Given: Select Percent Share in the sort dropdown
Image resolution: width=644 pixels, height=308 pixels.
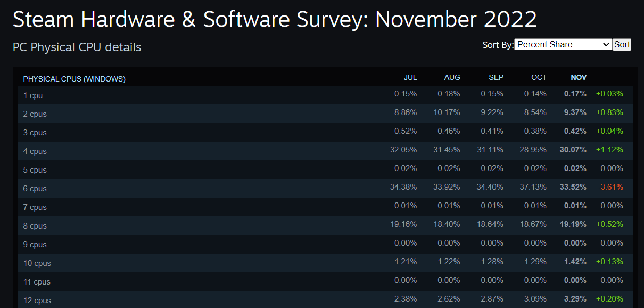Looking at the screenshot, I should click(x=563, y=45).
